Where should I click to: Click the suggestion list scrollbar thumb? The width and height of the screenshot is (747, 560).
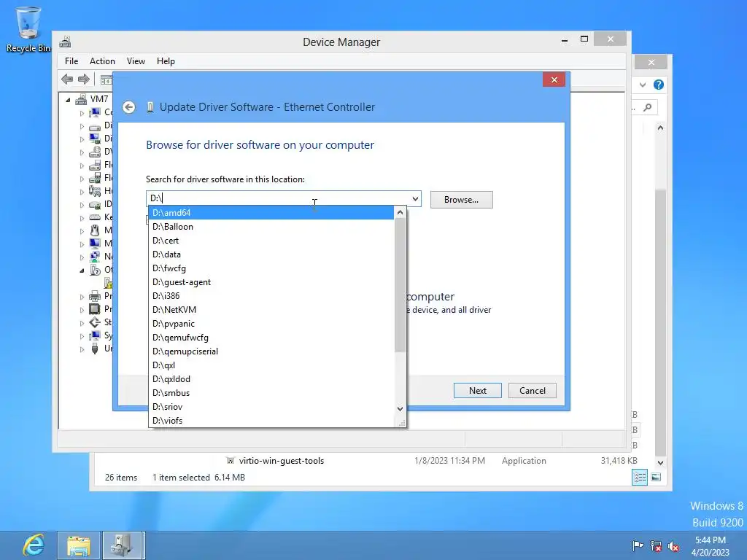click(400, 285)
